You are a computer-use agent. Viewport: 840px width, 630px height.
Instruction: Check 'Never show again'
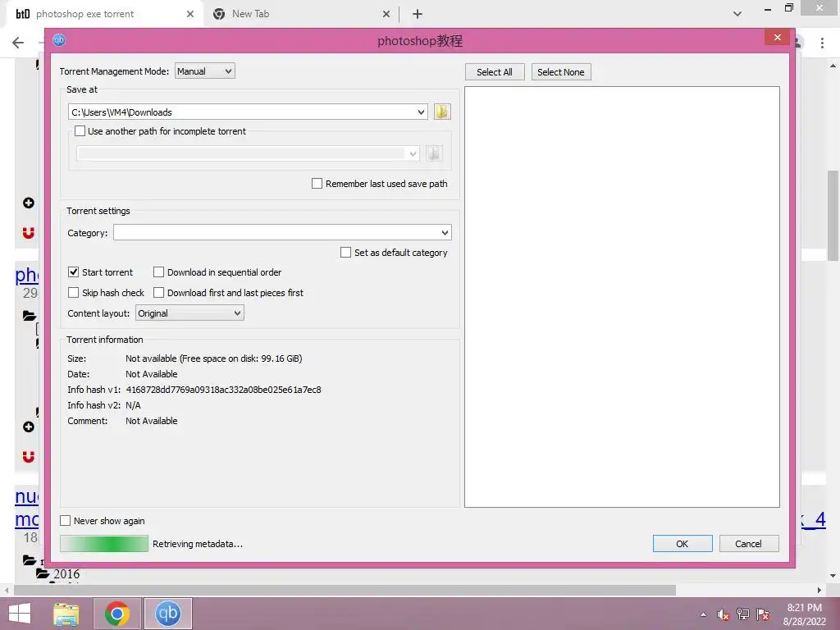click(x=66, y=521)
